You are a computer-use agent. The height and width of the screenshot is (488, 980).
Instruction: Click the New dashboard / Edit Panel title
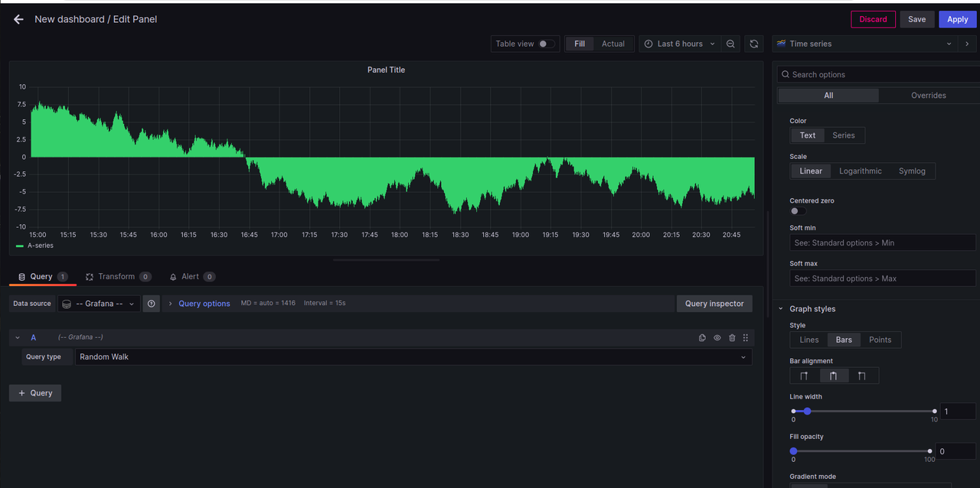(96, 19)
